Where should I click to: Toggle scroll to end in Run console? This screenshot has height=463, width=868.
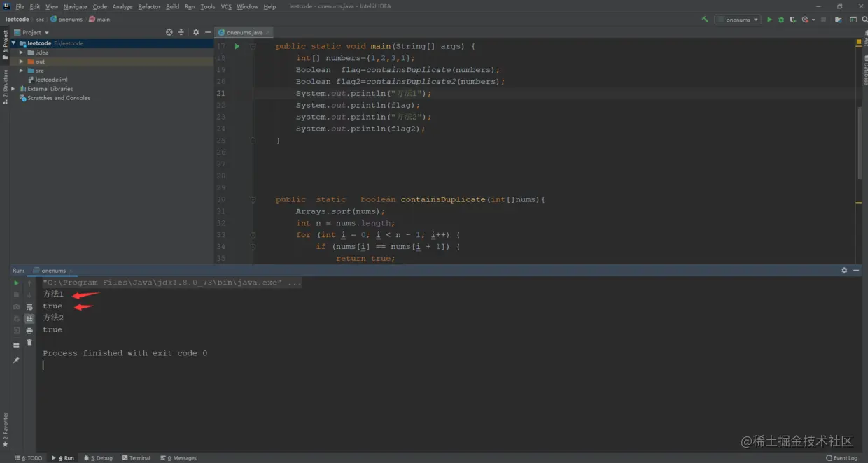tap(29, 318)
